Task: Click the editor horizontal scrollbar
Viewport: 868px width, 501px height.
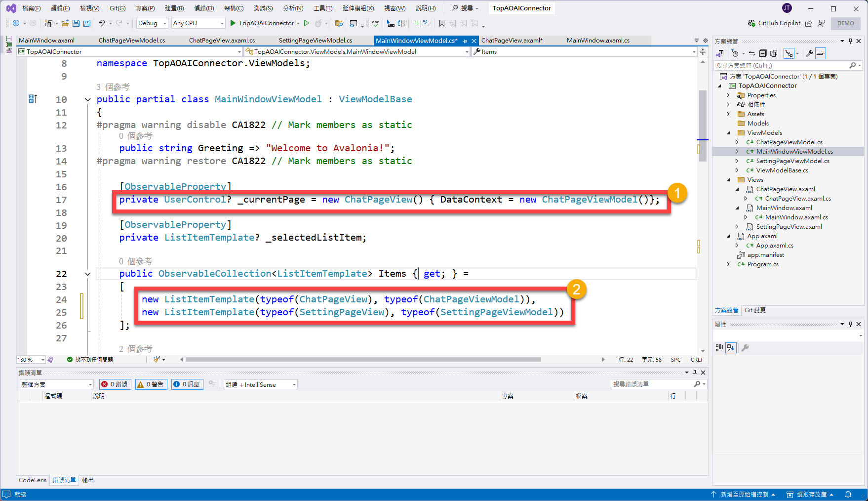Action: coord(363,360)
